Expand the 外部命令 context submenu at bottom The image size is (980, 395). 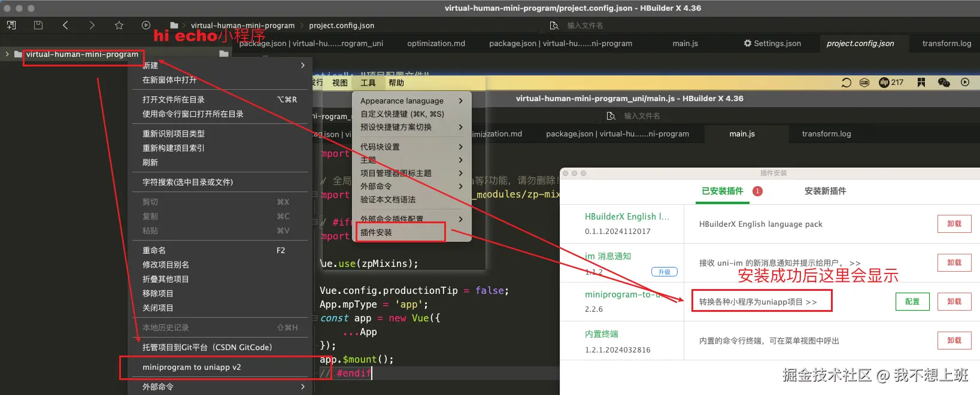tap(303, 387)
